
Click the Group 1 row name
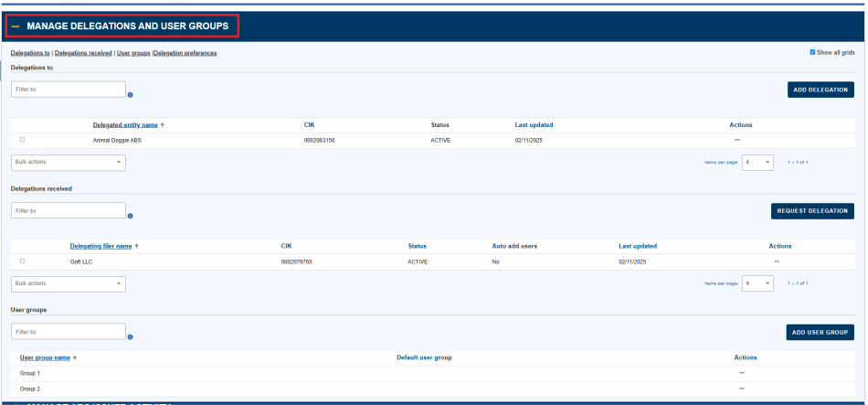(x=30, y=373)
